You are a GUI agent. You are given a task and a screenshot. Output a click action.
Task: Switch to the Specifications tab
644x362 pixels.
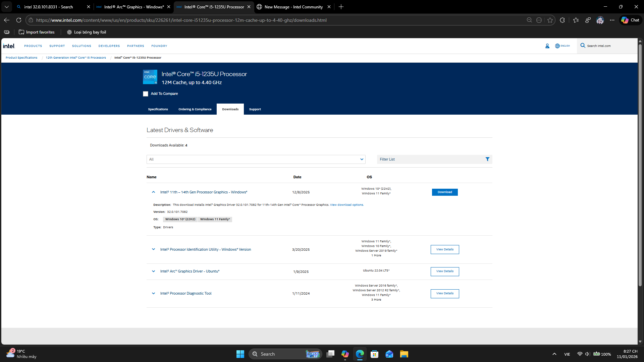coord(158,109)
